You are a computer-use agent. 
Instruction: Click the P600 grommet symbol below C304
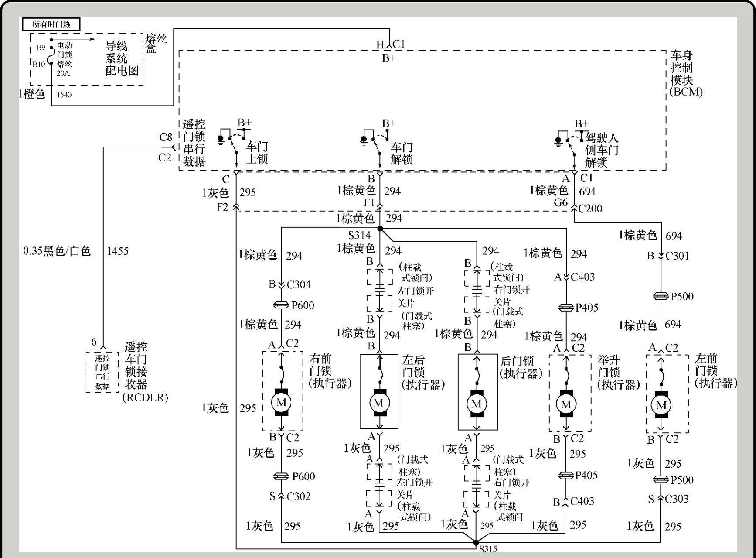tap(281, 305)
